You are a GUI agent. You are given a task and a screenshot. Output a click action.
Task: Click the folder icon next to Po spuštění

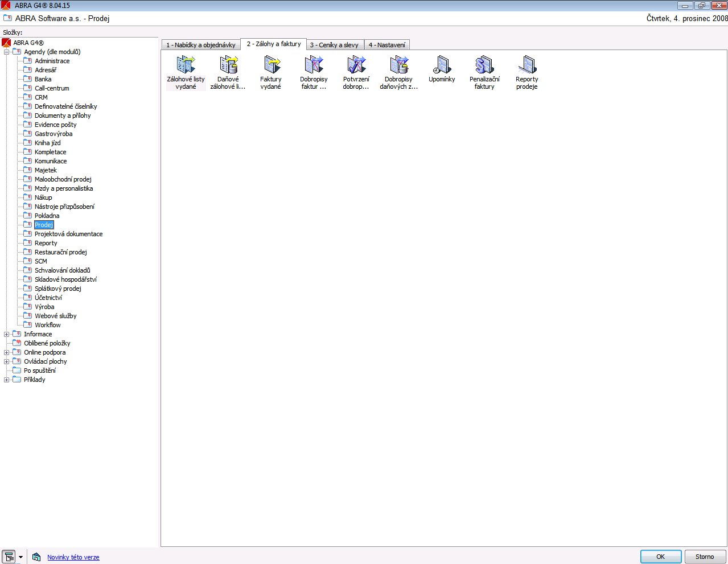[17, 370]
